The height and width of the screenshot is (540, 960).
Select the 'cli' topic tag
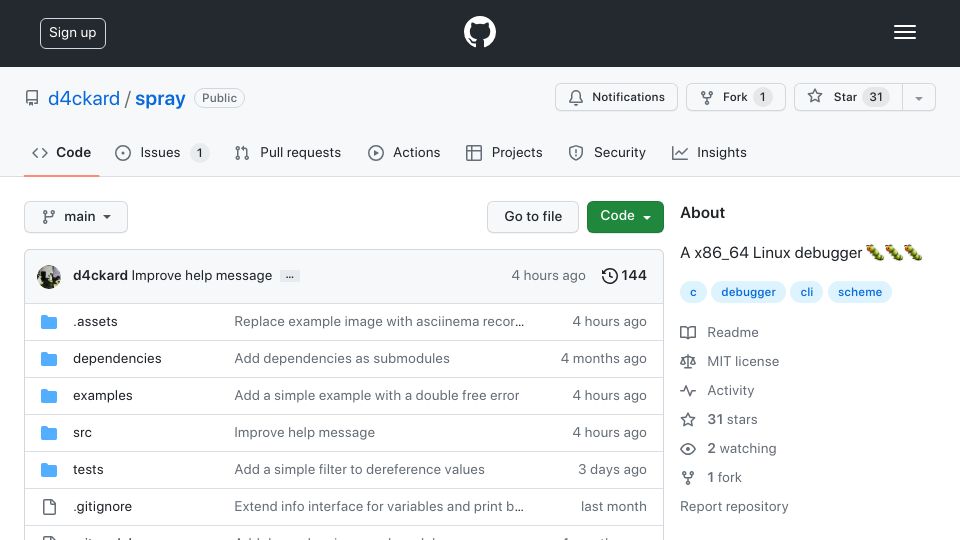click(x=806, y=292)
